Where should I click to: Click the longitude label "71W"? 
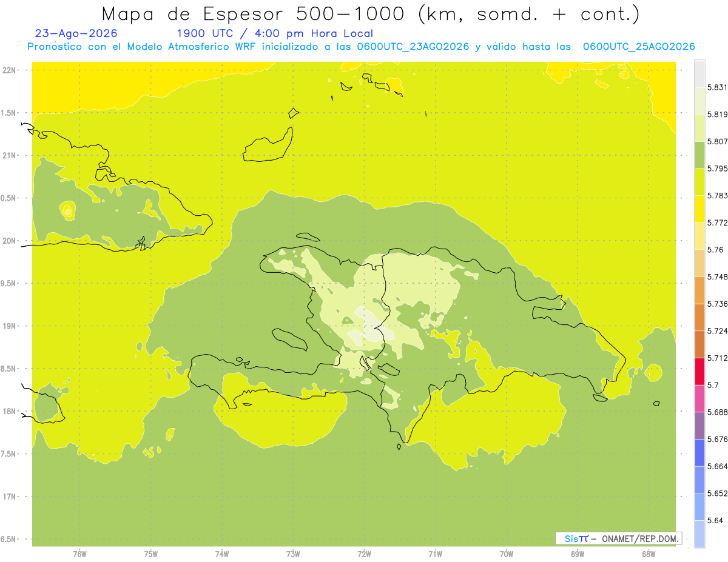435,554
